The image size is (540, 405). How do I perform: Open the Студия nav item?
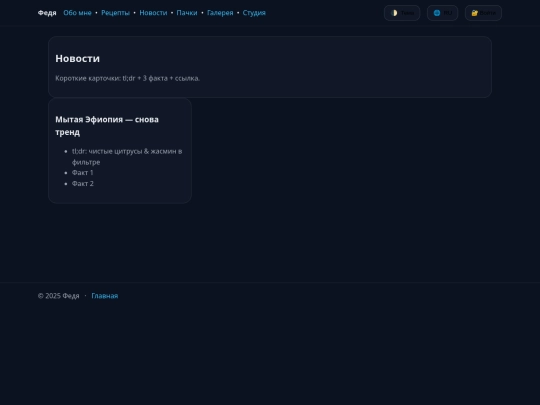tap(254, 13)
